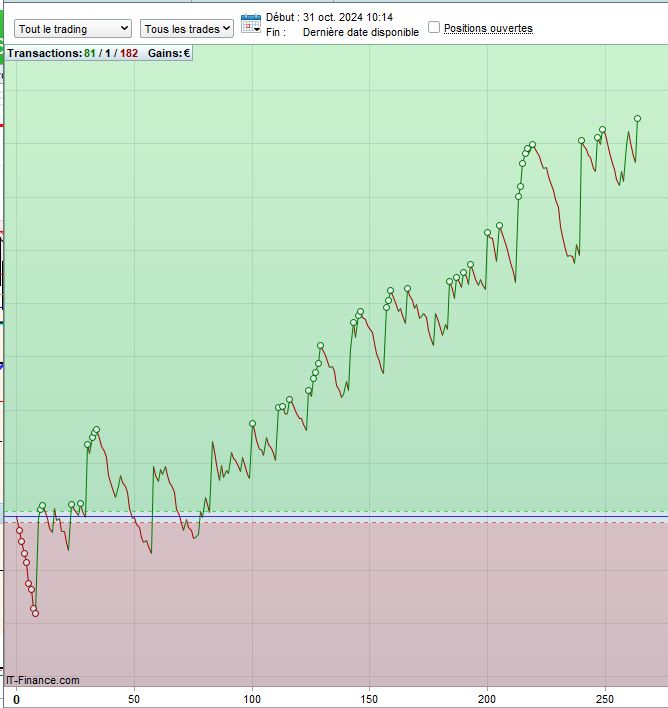Open the 'Tout le trading' dropdown

(x=73, y=29)
